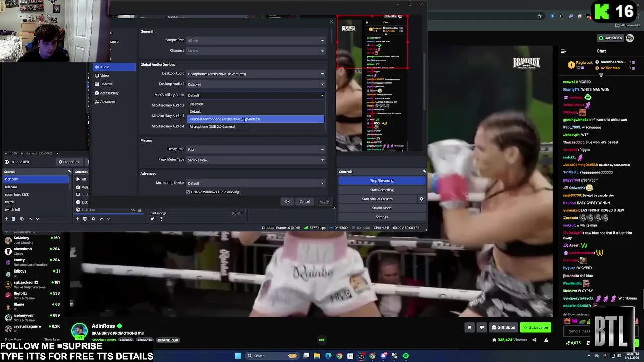The image size is (644, 362).
Task: Open share stream icon near viewers
Action: click(534, 340)
